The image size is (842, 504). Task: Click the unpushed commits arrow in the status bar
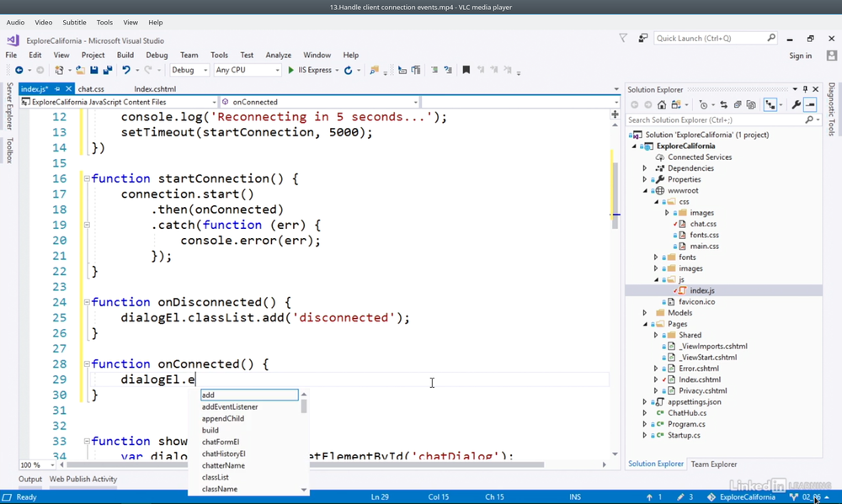(649, 497)
